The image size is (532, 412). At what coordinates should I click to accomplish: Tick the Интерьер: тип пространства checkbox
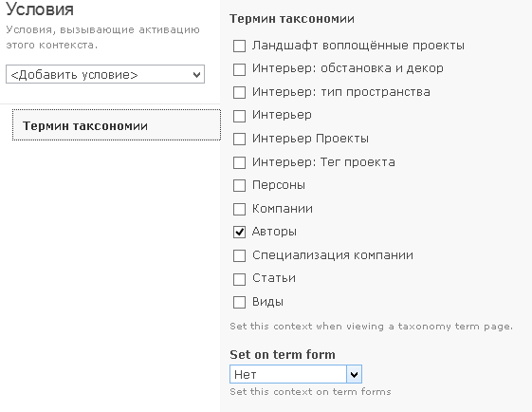click(x=239, y=92)
